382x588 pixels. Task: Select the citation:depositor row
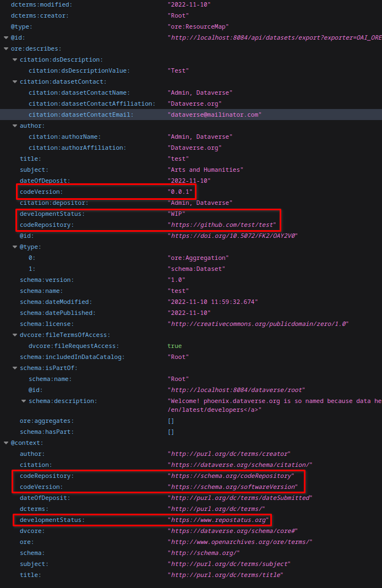191,203
